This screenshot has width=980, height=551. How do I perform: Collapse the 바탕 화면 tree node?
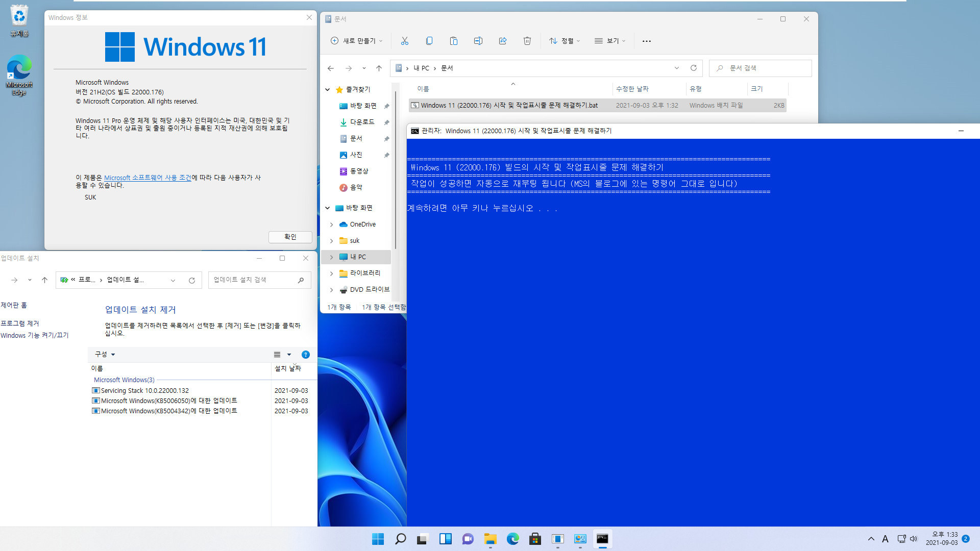[x=328, y=208]
